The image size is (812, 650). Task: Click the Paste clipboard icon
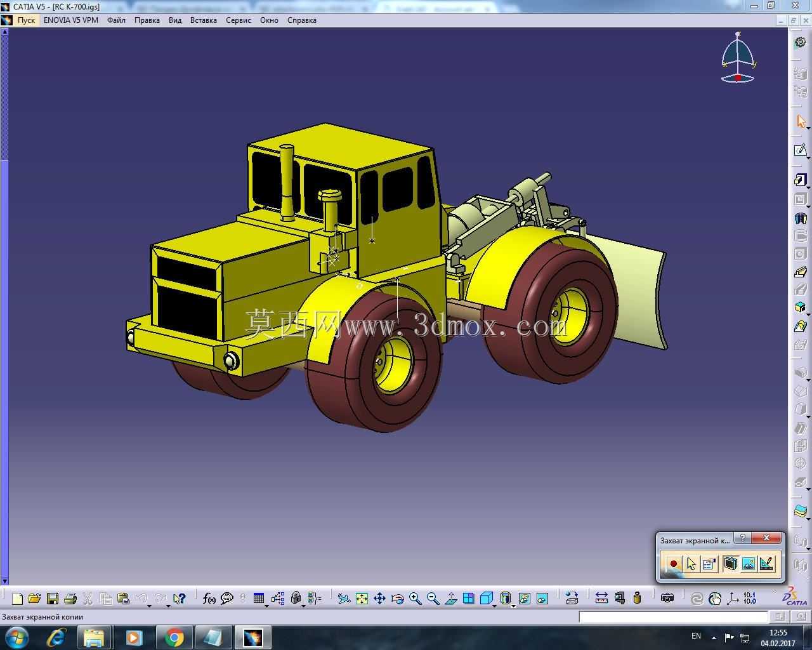[123, 598]
